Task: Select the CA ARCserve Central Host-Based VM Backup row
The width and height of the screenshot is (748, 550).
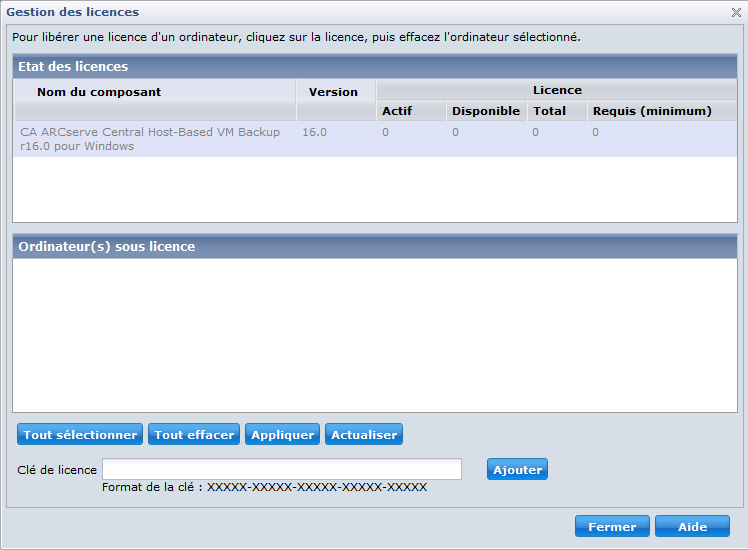Action: tap(375, 139)
